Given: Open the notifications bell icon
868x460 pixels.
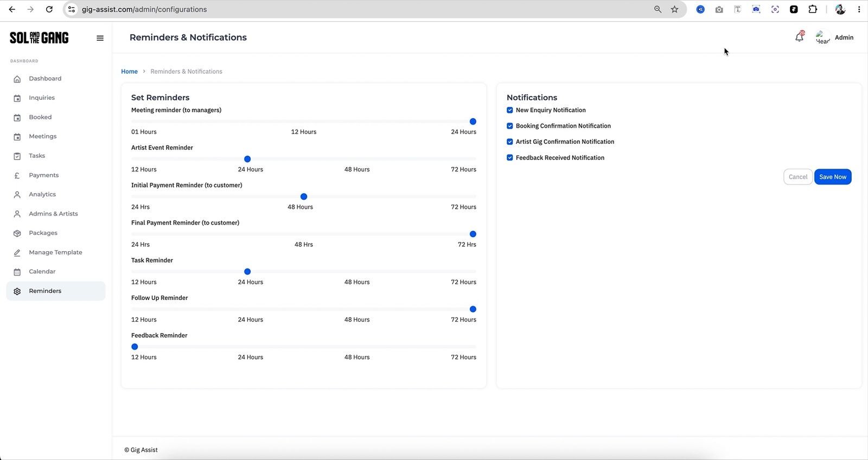Looking at the screenshot, I should [799, 37].
